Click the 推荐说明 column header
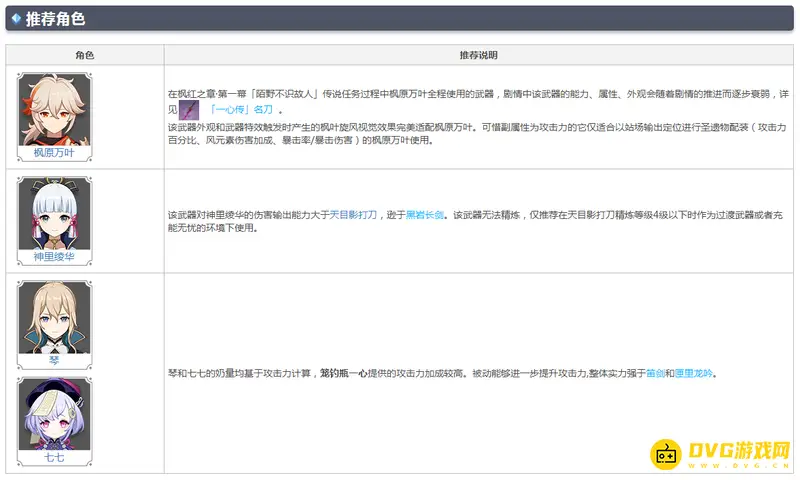800x480 pixels. click(x=478, y=55)
